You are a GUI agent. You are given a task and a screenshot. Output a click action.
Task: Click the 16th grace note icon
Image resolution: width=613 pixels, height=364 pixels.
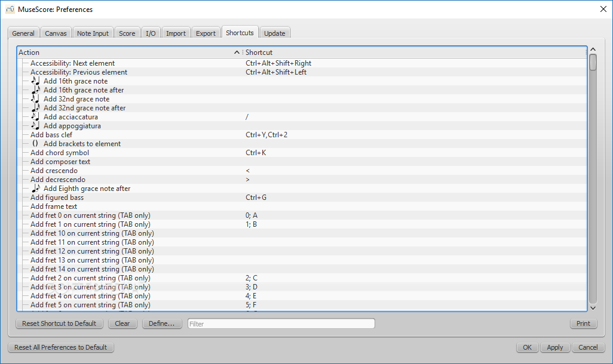click(35, 81)
